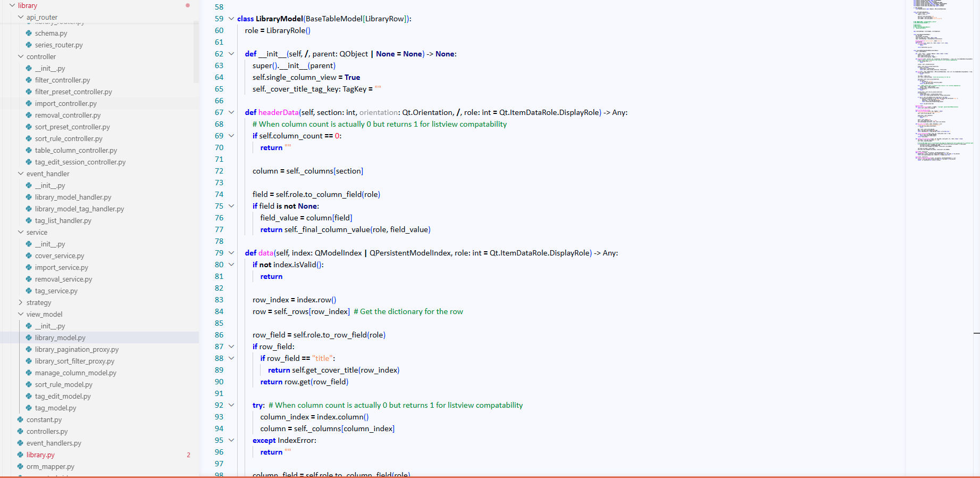Collapse the service folder chevron
The image size is (980, 478).
(x=21, y=232)
